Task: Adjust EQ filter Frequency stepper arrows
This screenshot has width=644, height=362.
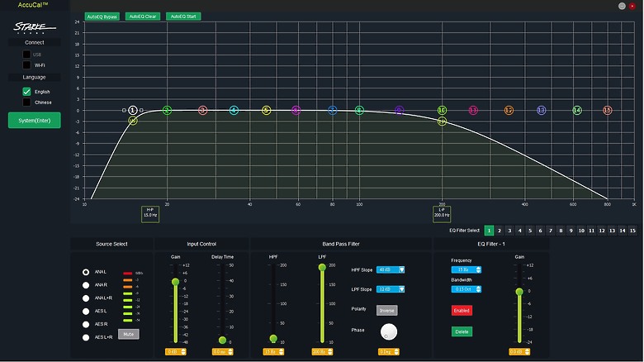Action: pyautogui.click(x=478, y=270)
